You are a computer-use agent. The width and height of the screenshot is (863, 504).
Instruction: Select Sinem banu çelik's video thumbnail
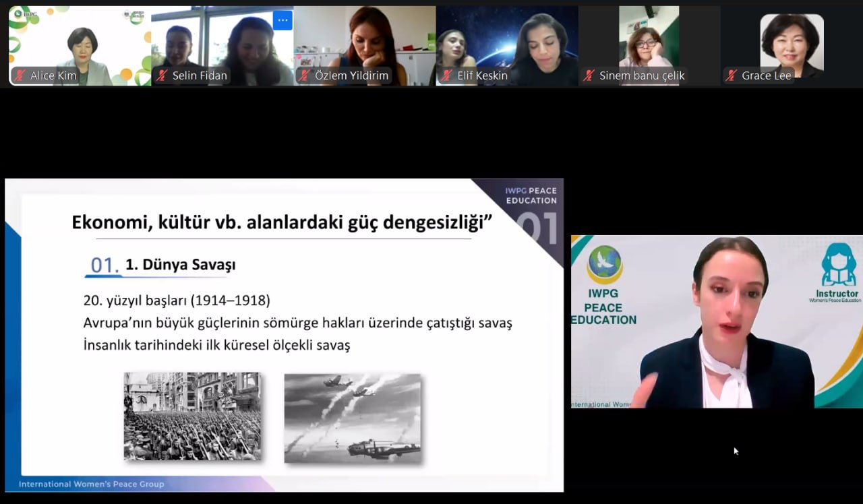(x=649, y=40)
